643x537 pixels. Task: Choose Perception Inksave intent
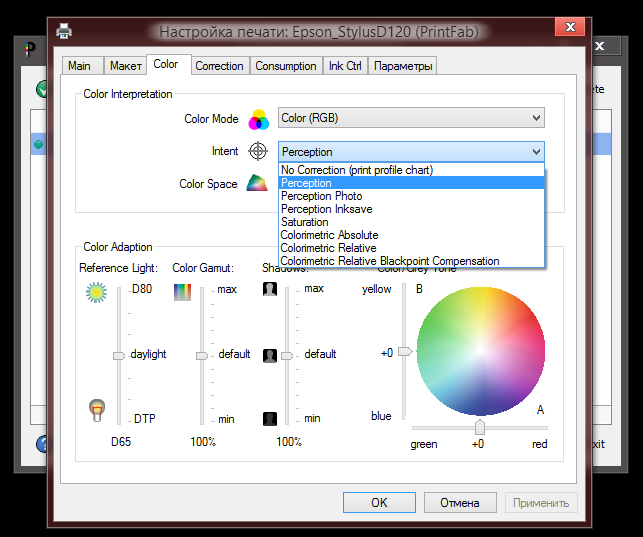(411, 209)
